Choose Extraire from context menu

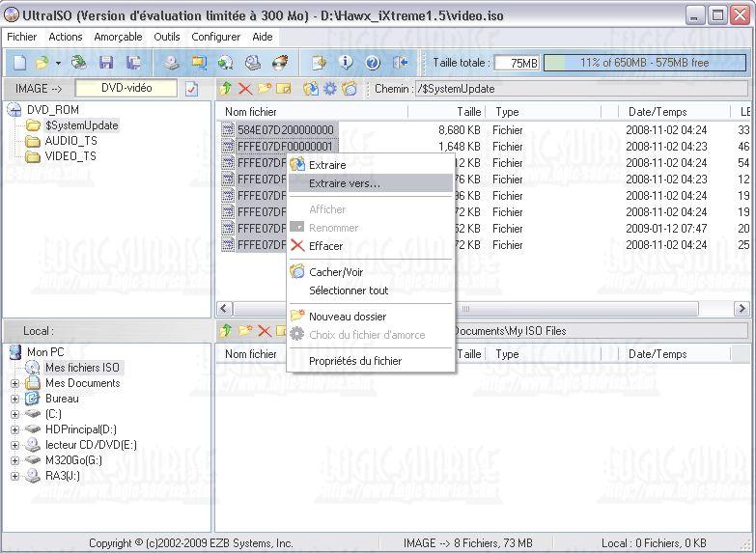click(371, 165)
